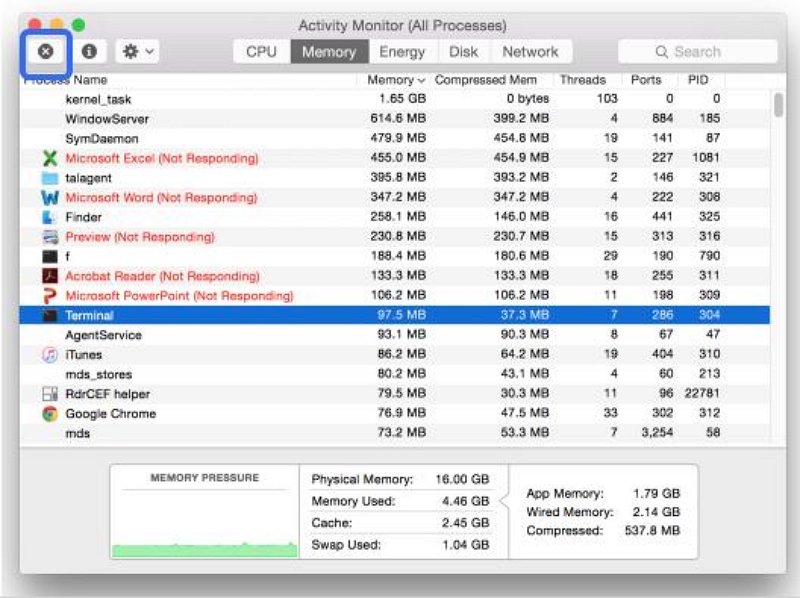Switch to the Energy tab

[402, 52]
